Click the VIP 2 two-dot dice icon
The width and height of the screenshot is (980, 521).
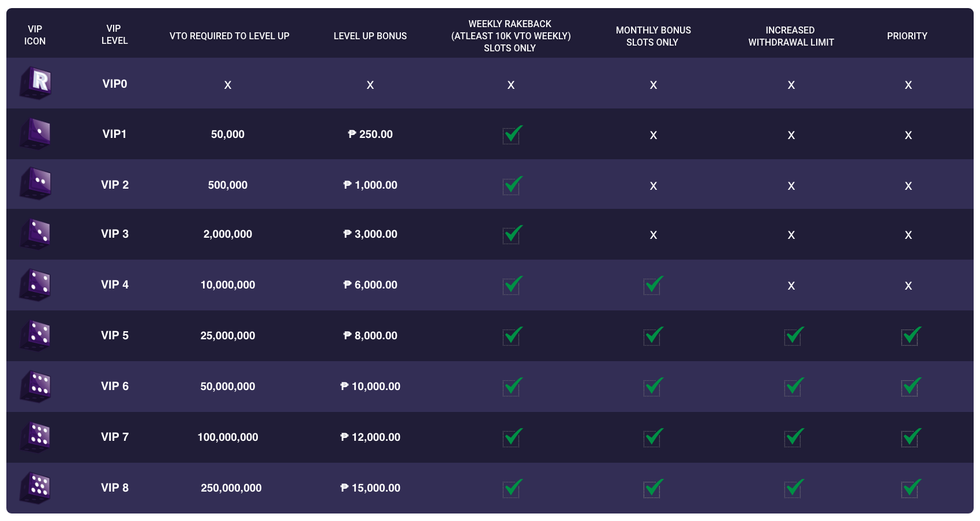pos(36,183)
